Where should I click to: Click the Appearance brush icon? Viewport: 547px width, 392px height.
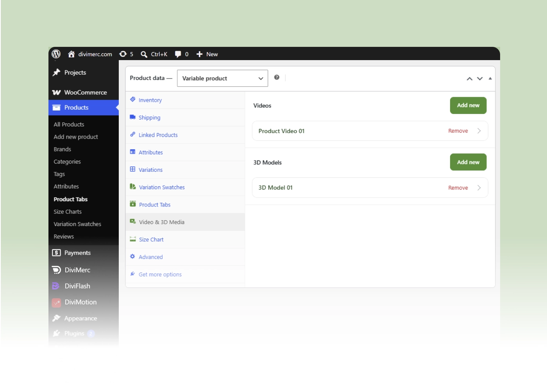coord(56,318)
